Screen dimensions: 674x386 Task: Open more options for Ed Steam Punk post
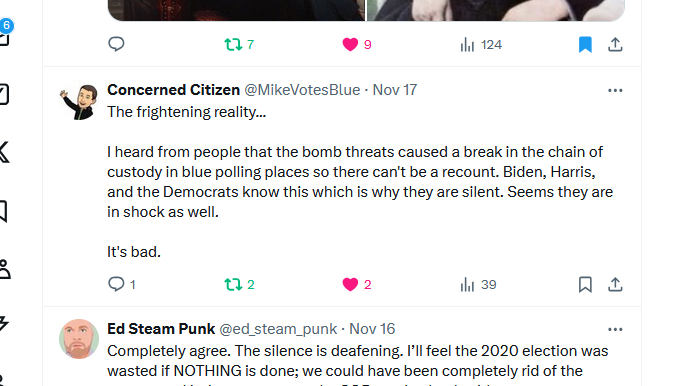[x=615, y=329]
